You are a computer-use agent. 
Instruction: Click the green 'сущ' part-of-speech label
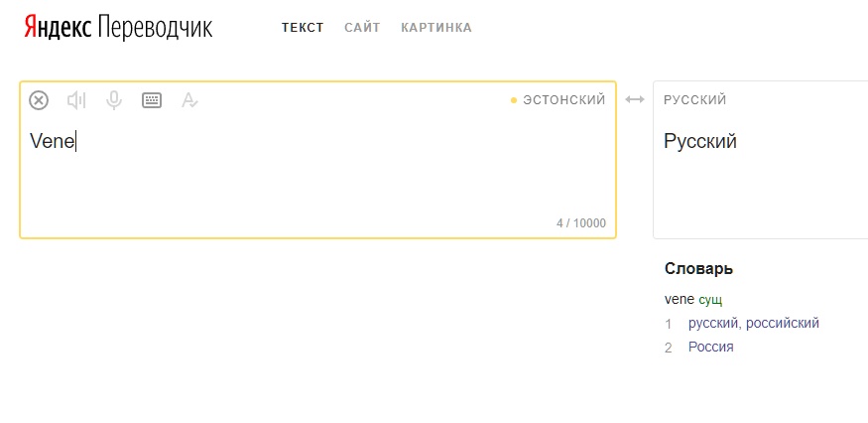click(710, 301)
